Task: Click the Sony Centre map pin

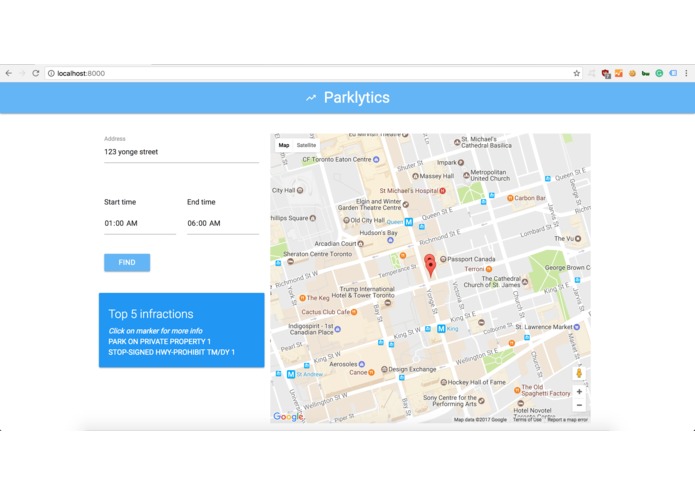Action: tap(481, 401)
